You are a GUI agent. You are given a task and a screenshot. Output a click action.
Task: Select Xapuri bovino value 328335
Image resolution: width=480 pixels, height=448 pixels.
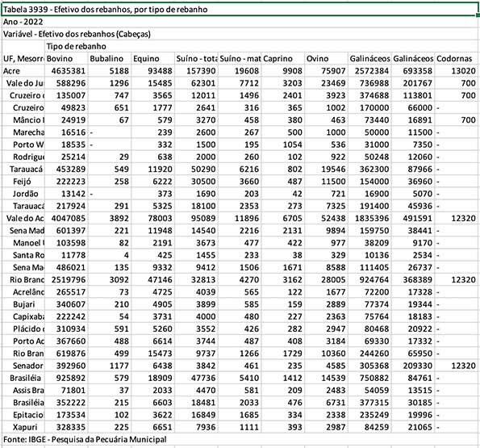66,427
